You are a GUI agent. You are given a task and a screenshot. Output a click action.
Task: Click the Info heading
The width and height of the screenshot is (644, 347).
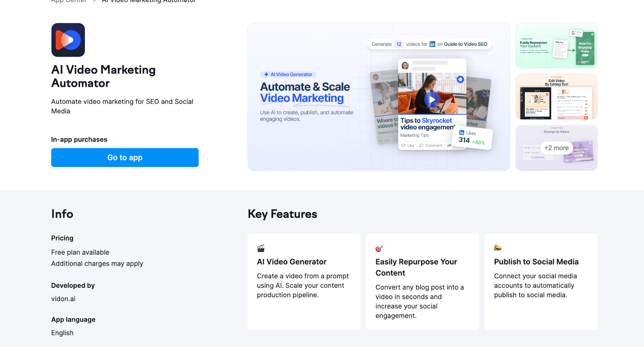pyautogui.click(x=62, y=214)
